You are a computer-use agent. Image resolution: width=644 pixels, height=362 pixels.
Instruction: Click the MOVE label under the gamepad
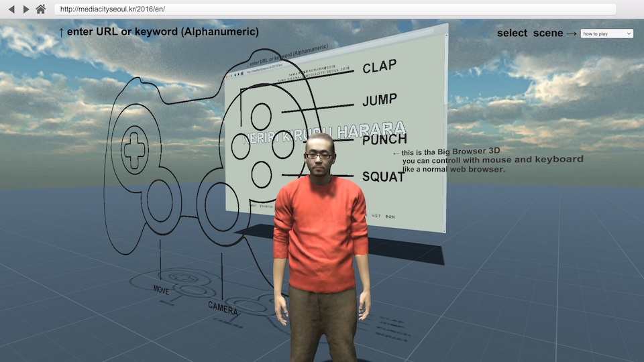(161, 290)
